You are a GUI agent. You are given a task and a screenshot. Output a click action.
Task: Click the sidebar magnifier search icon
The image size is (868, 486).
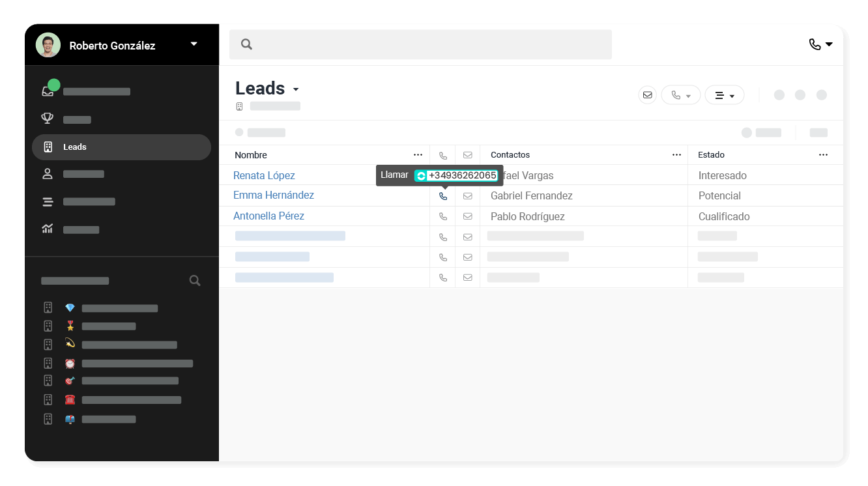[194, 281]
